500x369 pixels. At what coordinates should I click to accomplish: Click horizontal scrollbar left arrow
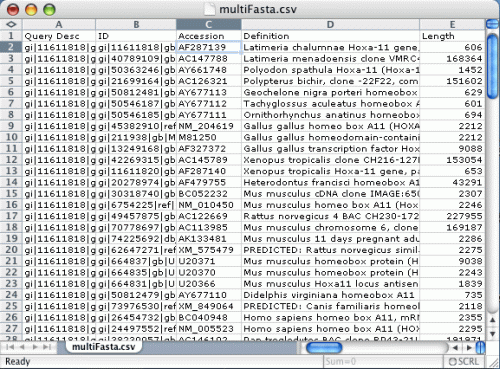(455, 348)
